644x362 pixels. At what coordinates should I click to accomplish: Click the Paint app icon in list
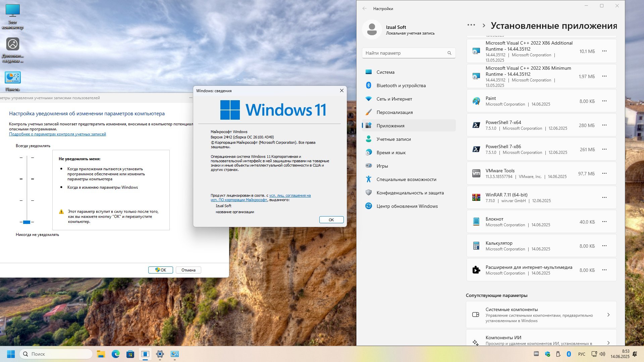click(476, 101)
